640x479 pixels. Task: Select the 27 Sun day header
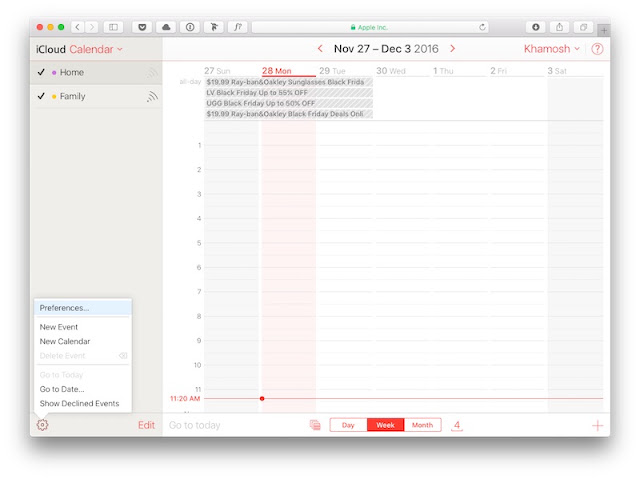(x=231, y=71)
